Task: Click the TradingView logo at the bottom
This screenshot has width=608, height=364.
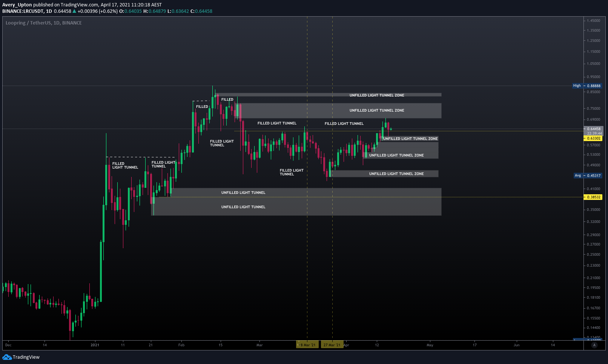Action: point(21,357)
